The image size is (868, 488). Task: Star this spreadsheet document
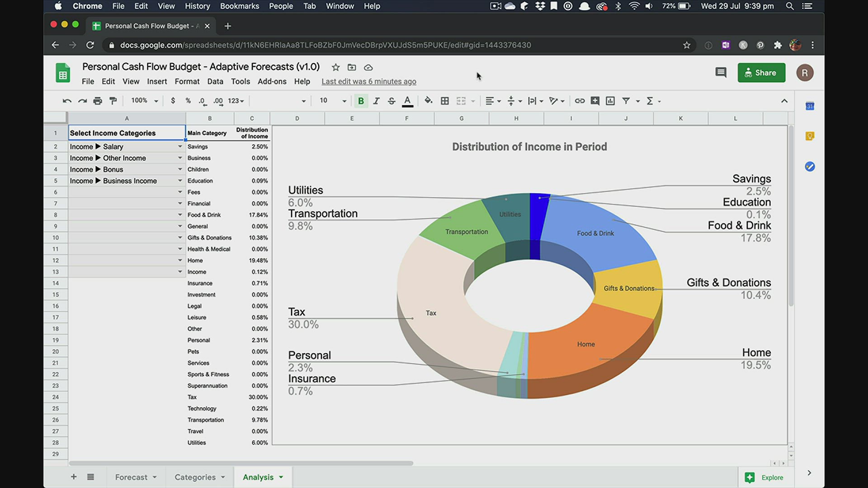tap(335, 67)
